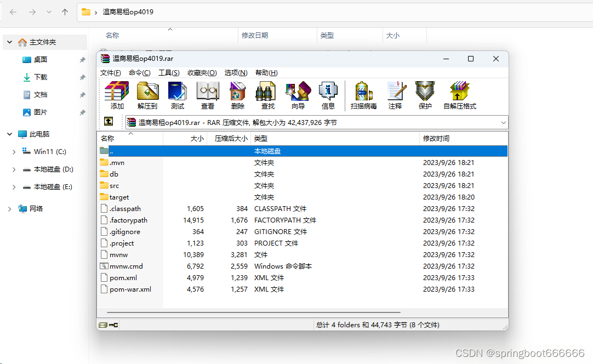Open the 帮助(H) menu
Screen dimensions: 593x364
point(266,73)
